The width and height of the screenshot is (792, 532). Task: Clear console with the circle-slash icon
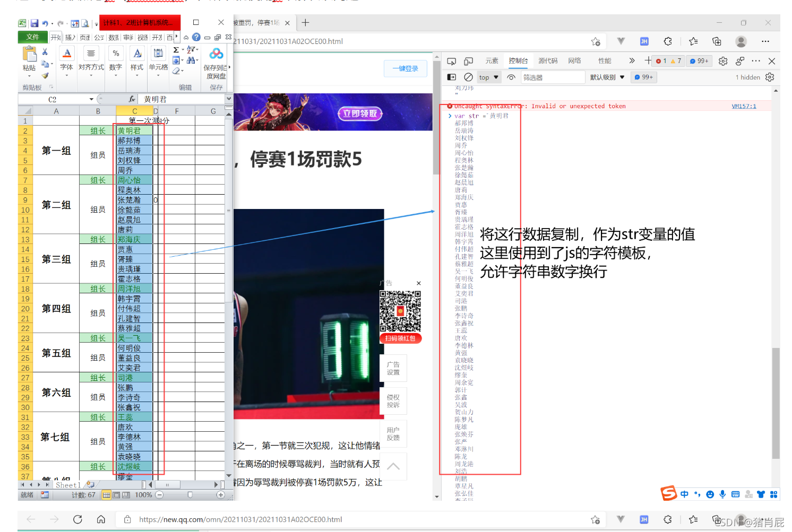(x=468, y=77)
